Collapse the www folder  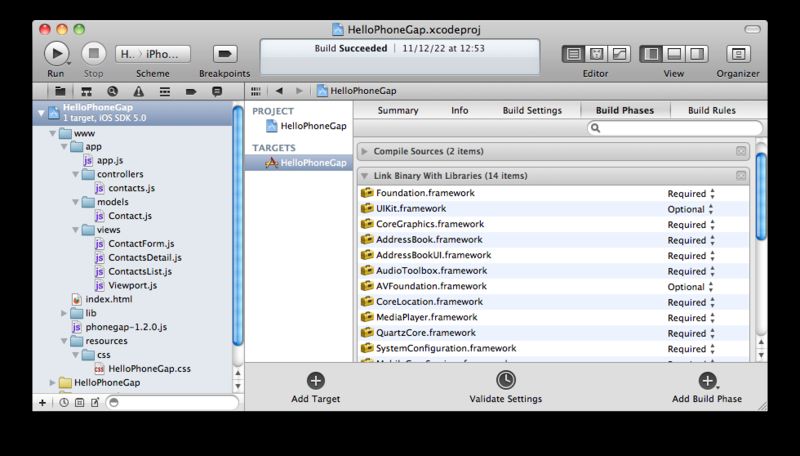coord(53,133)
